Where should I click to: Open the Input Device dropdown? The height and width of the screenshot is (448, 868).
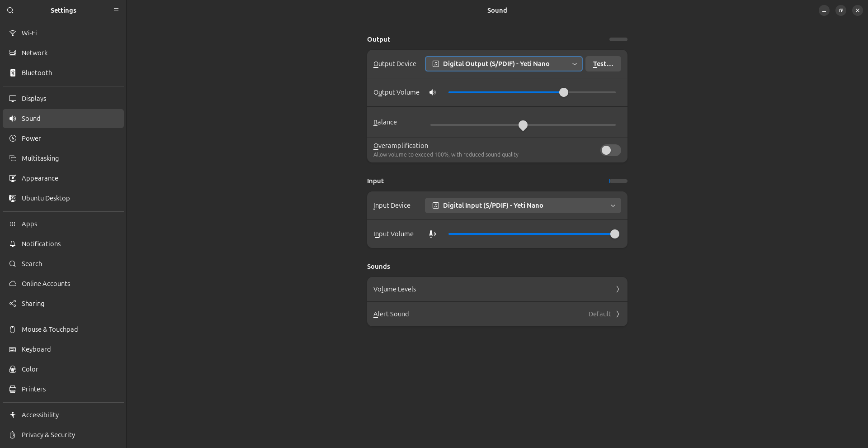tap(523, 205)
